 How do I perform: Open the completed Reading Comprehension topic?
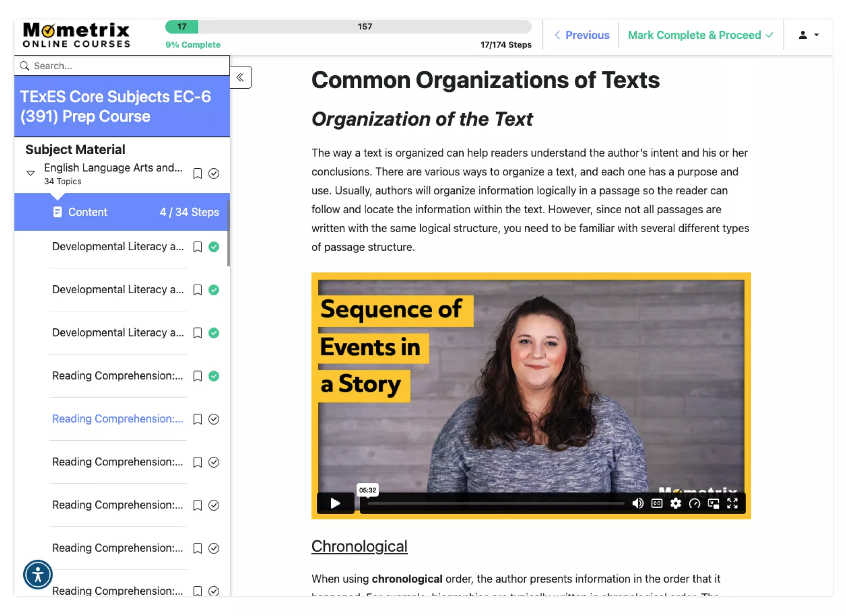118,376
